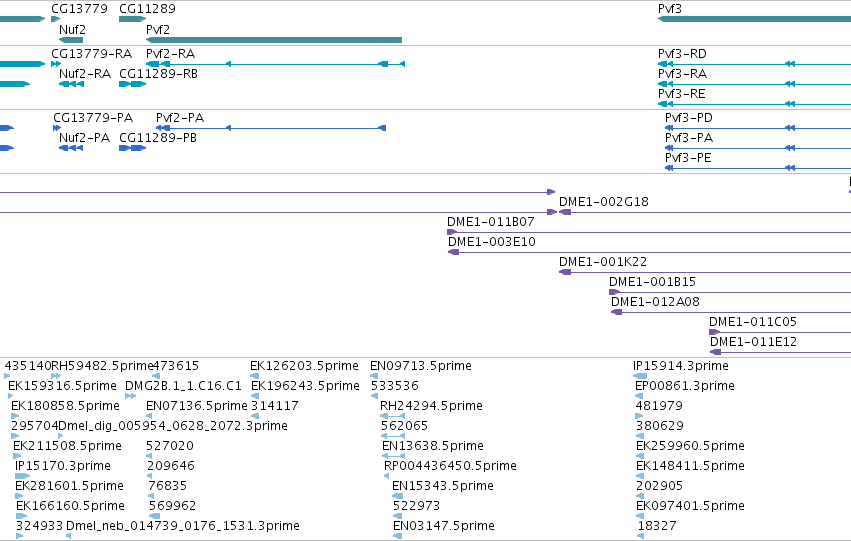Click the EN03147.5prime EST label
The image size is (851, 541).
444,527
